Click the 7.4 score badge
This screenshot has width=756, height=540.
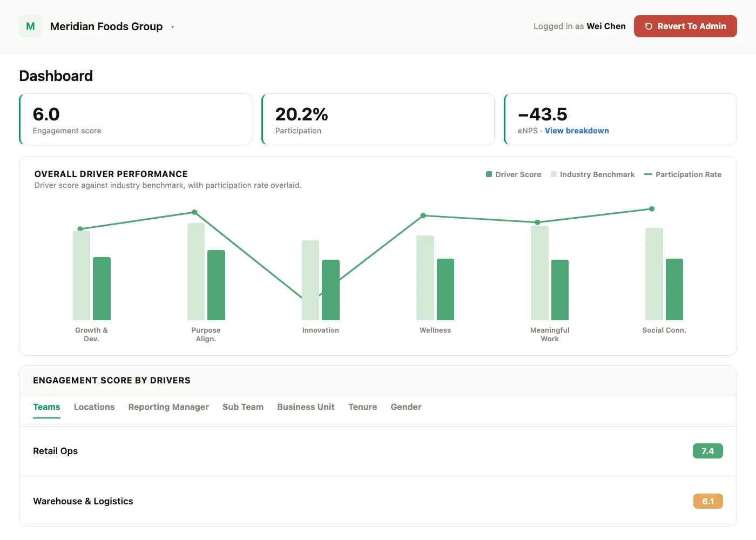[x=707, y=451]
